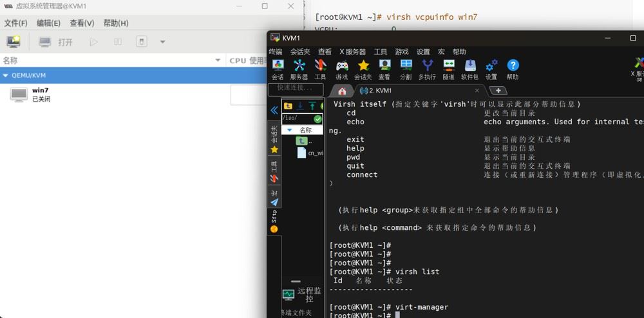This screenshot has height=318, width=644.
Task: Click the 'virsh list' command text
Action: pos(417,272)
